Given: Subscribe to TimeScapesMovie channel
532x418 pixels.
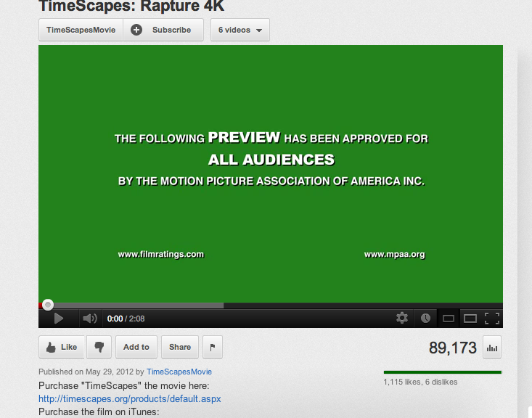Looking at the screenshot, I should 163,30.
